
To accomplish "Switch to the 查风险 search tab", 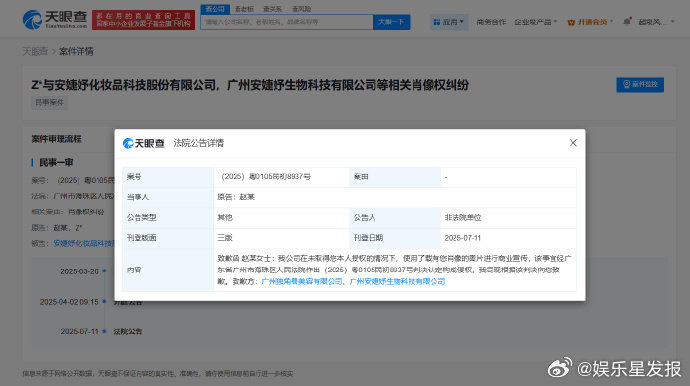I will pyautogui.click(x=301, y=9).
